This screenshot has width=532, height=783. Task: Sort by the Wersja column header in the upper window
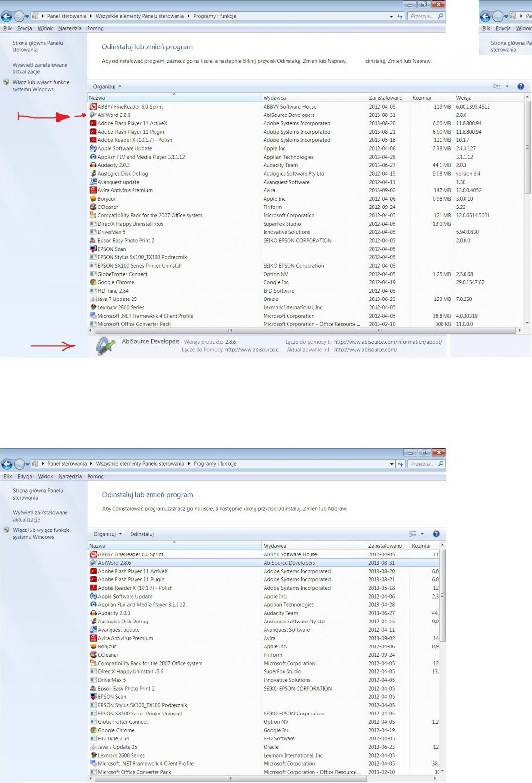488,98
